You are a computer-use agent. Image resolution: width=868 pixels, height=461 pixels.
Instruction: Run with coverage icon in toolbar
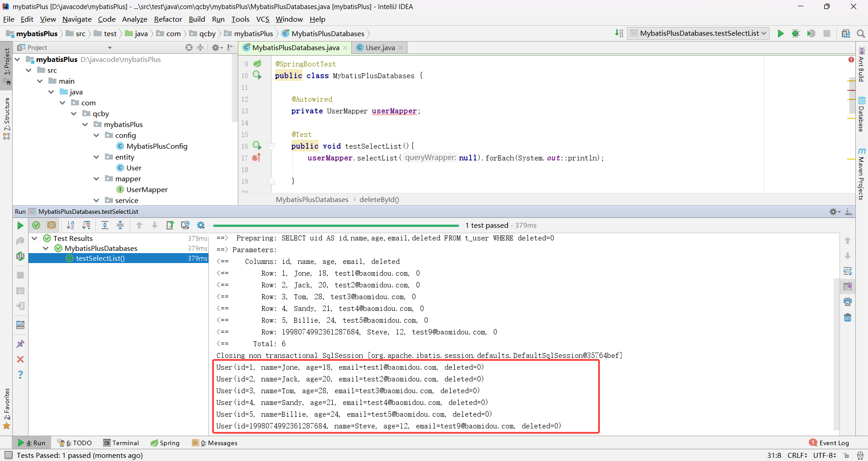tap(811, 33)
